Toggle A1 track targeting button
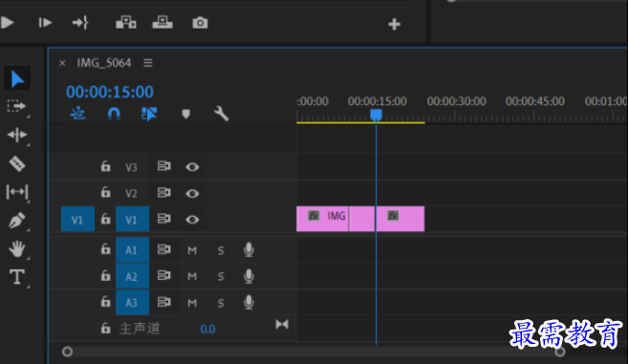This screenshot has height=364, width=628. (x=132, y=250)
